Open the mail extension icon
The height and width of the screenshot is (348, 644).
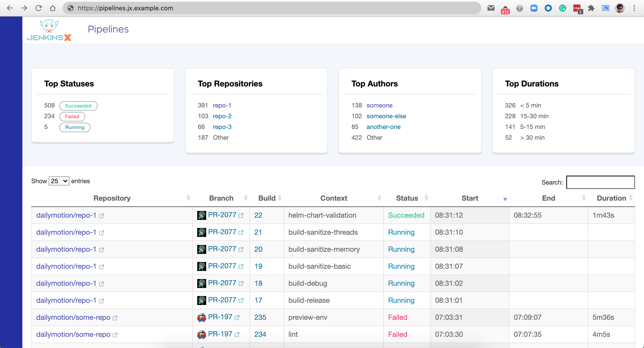(x=491, y=8)
